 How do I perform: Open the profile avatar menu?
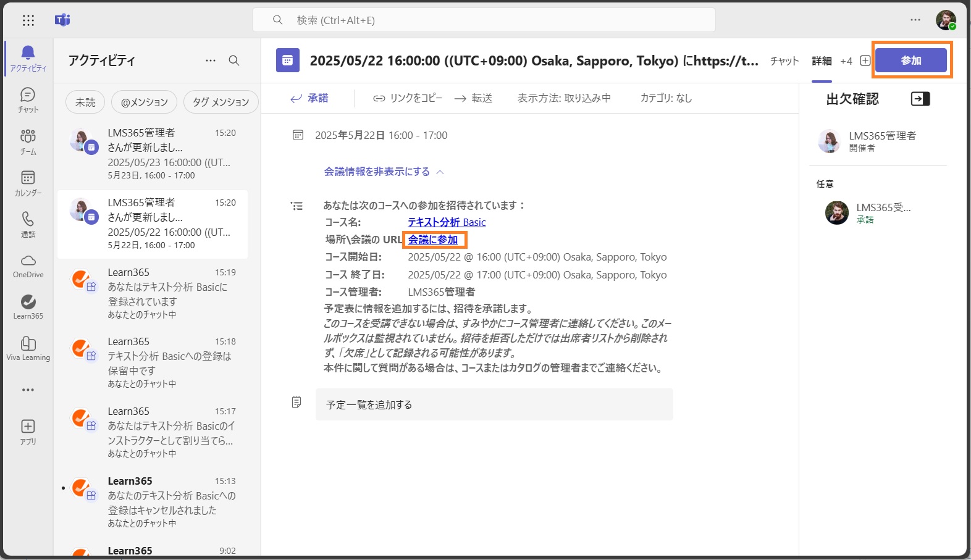[946, 20]
